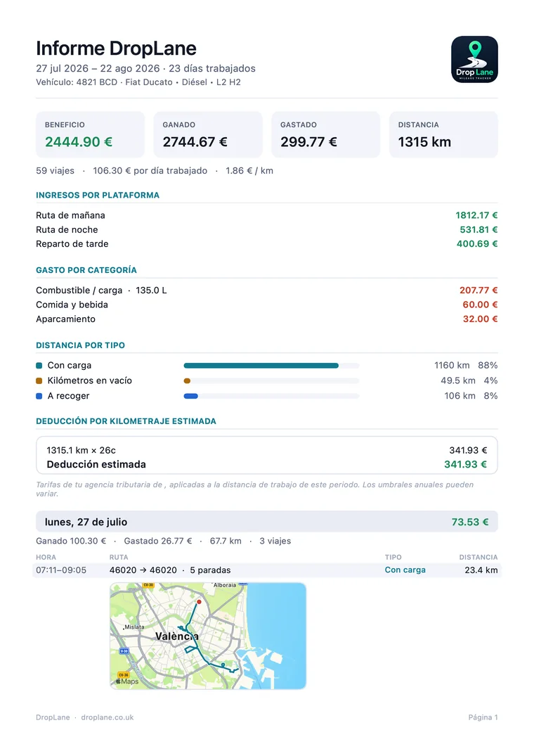534x756 pixels.
Task: Click the 23.4 km trip distance
Action: 481,570
